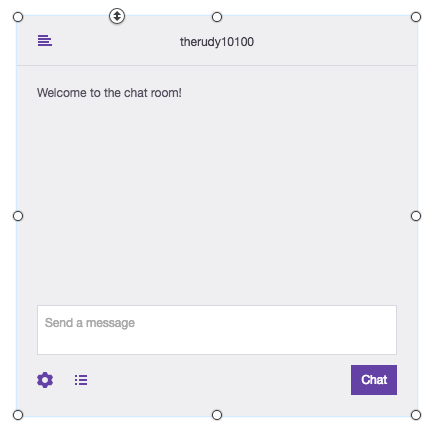432x432 pixels.
Task: Click the up-down arrows reposition handle
Action: pos(117,16)
